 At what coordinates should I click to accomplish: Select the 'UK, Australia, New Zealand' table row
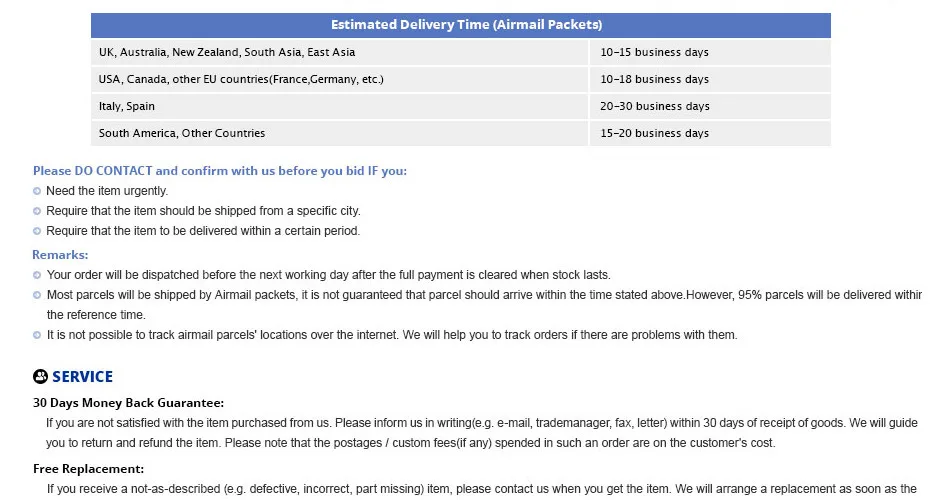461,52
